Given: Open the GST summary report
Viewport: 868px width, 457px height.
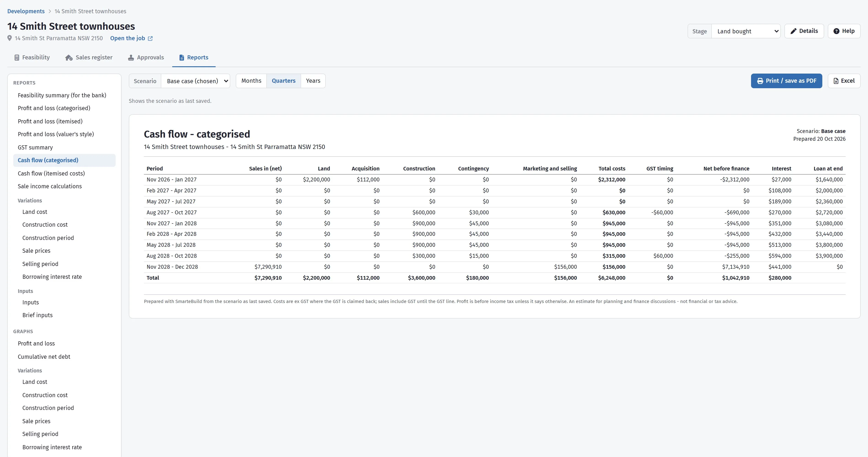Looking at the screenshot, I should click(x=64, y=147).
